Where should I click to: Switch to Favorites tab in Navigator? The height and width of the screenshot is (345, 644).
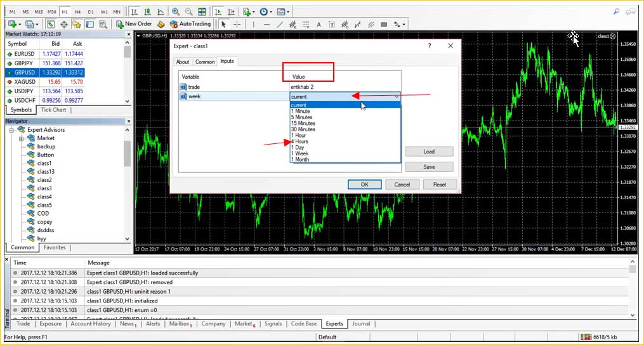coord(55,247)
